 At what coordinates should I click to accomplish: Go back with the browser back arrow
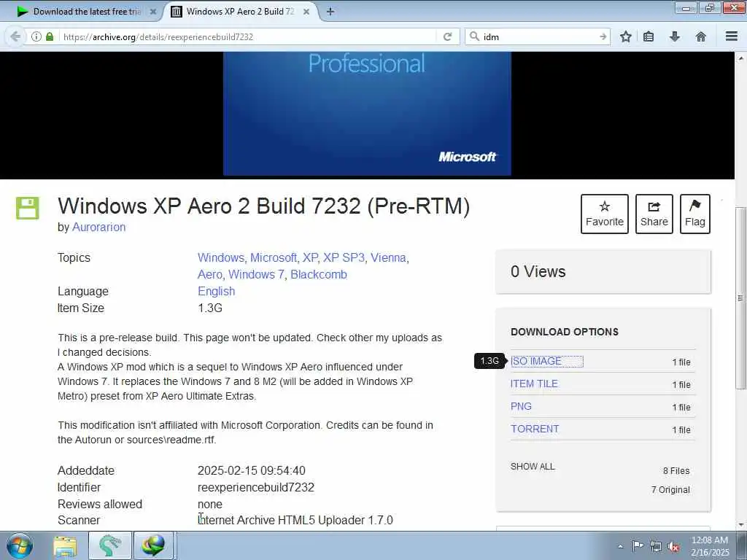15,36
